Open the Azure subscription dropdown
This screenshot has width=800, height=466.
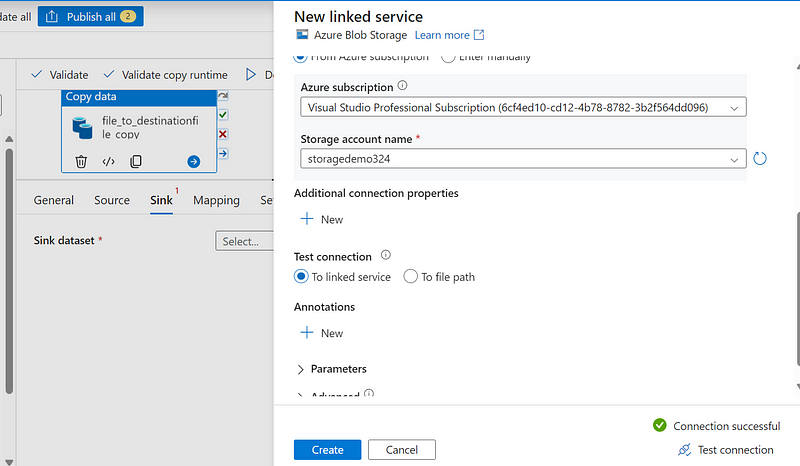coord(523,107)
